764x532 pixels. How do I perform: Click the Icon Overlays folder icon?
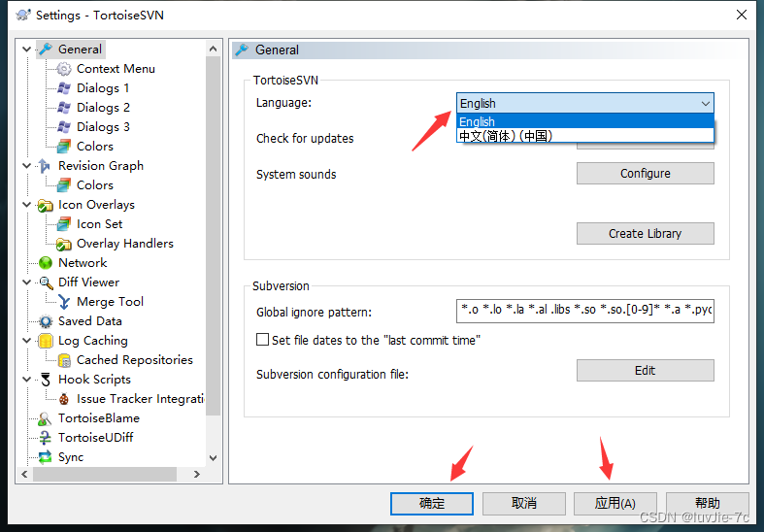click(46, 205)
